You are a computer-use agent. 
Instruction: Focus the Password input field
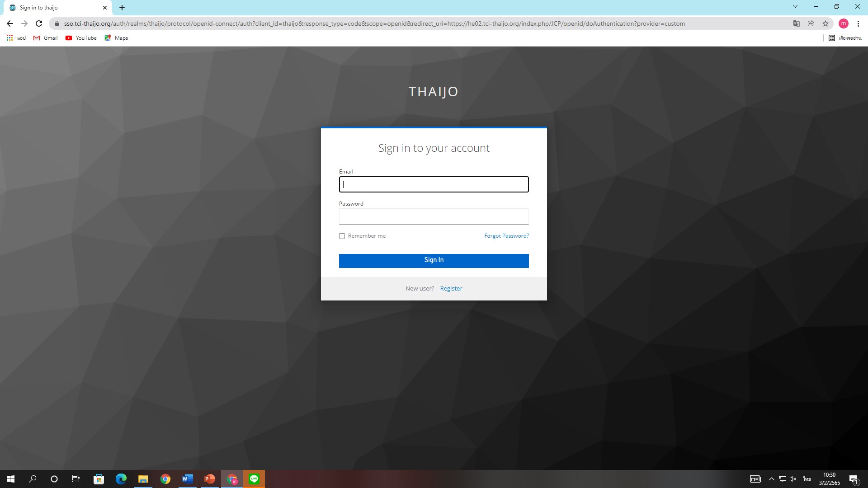[434, 216]
